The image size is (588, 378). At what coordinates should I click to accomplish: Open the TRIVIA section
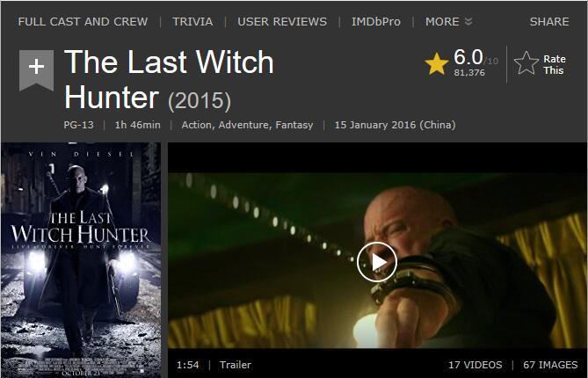[x=192, y=22]
